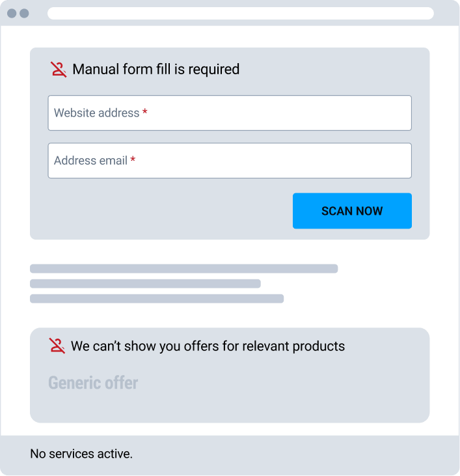Click the second gray window dot

pos(24,14)
